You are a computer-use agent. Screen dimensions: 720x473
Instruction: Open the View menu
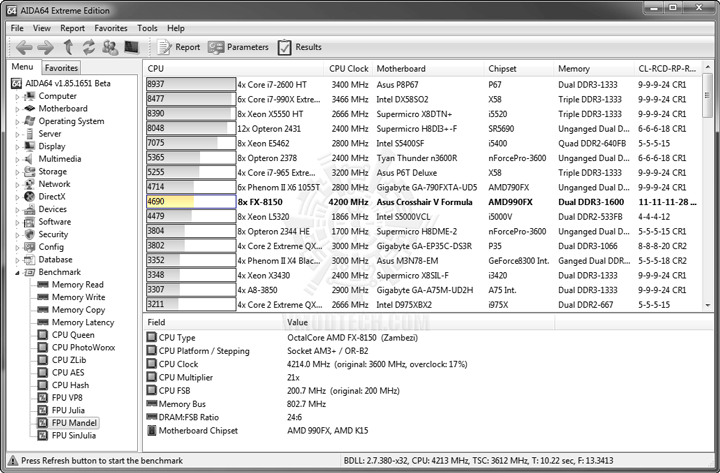pyautogui.click(x=41, y=28)
